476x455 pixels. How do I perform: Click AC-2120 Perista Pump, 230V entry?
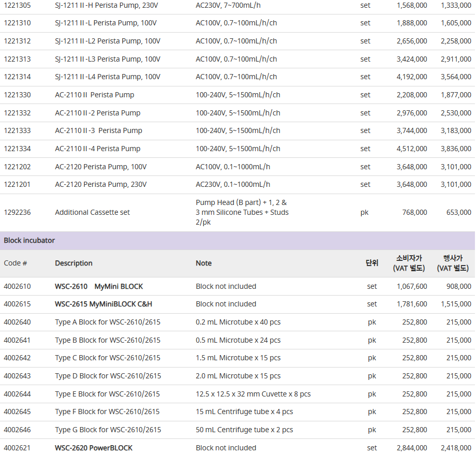(101, 185)
